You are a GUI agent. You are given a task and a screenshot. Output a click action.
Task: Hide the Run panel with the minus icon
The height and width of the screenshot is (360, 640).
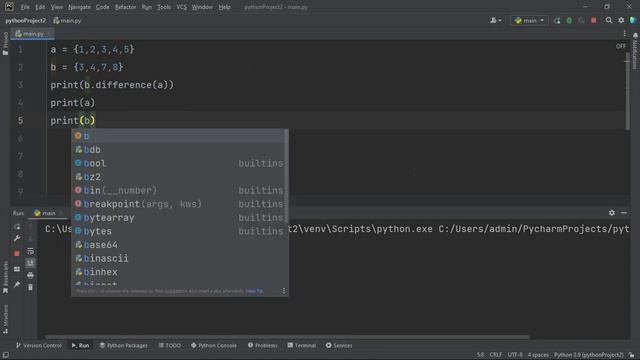624,213
